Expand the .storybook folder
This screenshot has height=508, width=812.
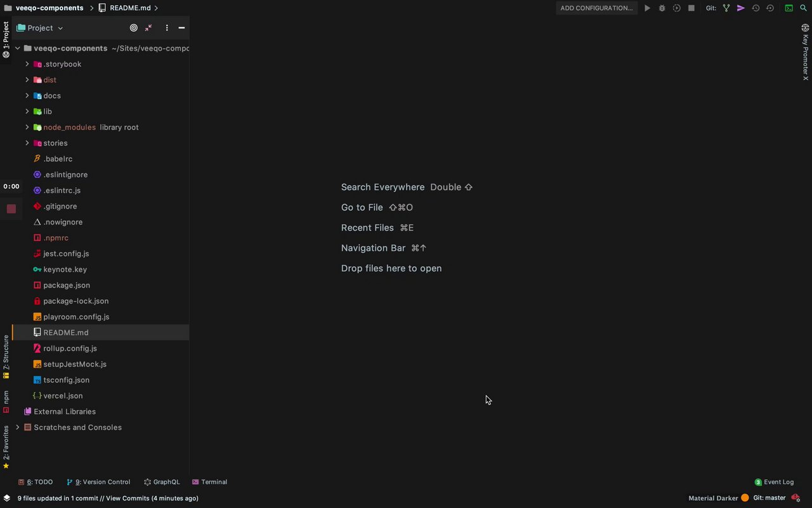point(27,64)
